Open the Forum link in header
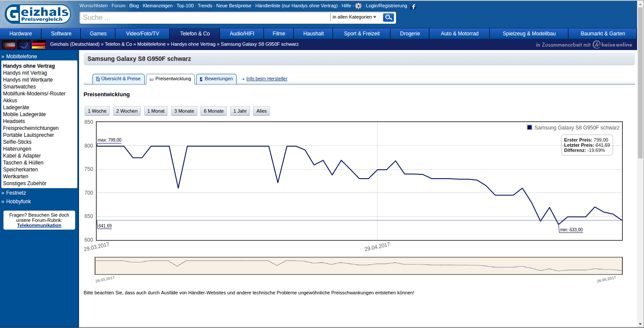 (118, 6)
